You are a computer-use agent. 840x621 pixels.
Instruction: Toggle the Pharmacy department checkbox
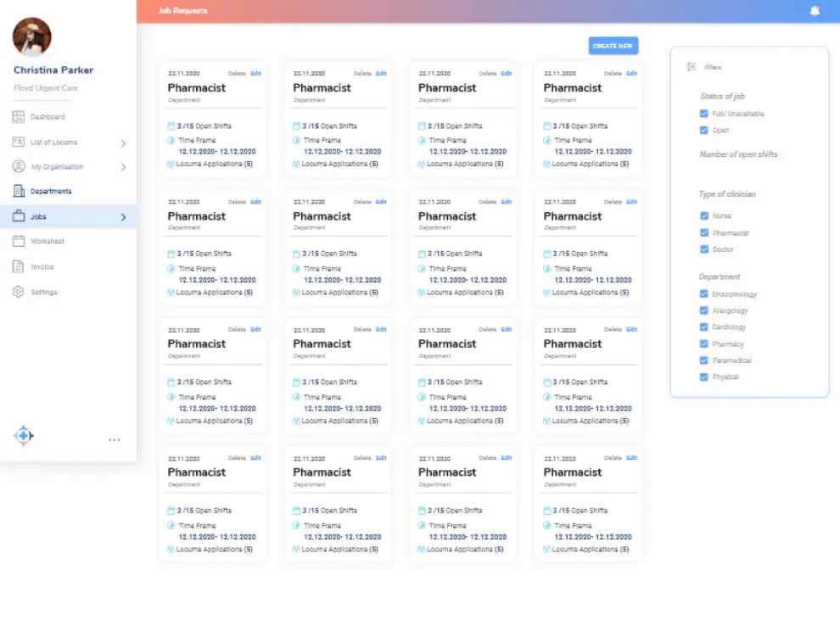[704, 344]
